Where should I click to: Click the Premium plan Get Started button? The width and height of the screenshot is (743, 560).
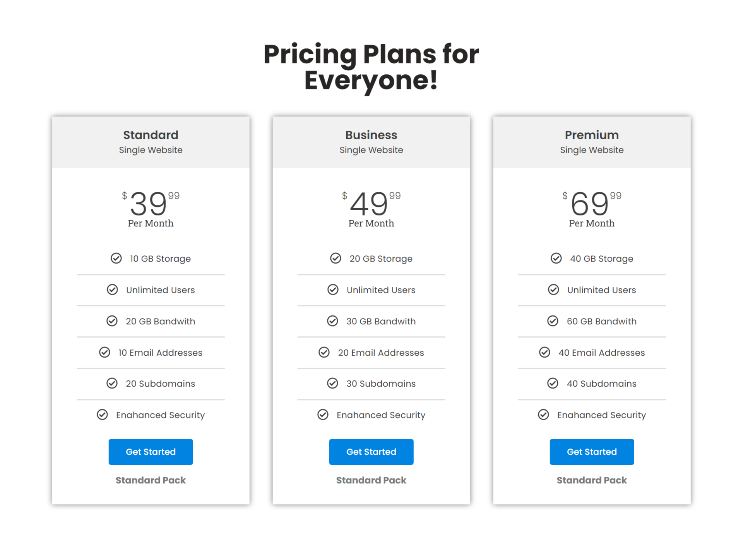coord(592,452)
